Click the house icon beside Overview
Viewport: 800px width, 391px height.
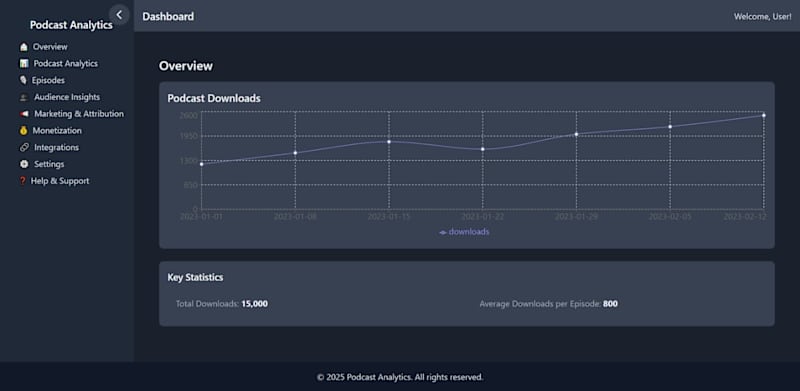point(23,47)
